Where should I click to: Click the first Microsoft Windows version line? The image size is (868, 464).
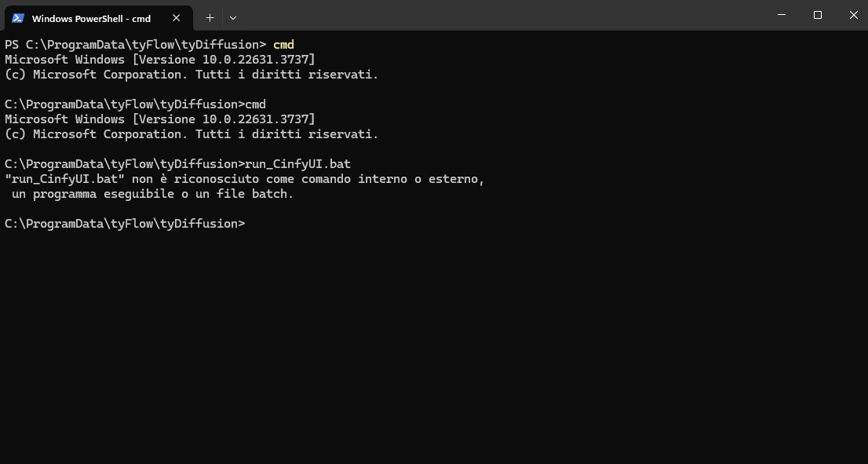pyautogui.click(x=159, y=60)
